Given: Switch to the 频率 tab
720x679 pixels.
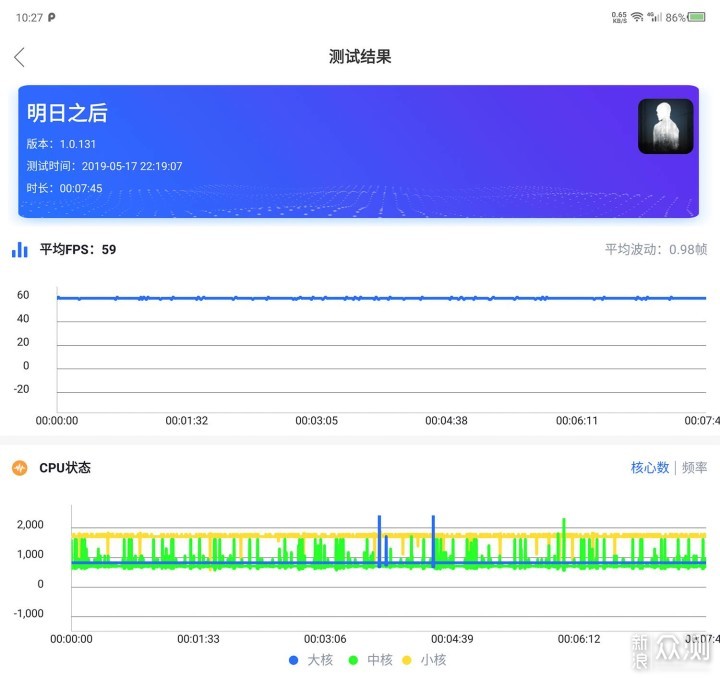Looking at the screenshot, I should point(694,468).
